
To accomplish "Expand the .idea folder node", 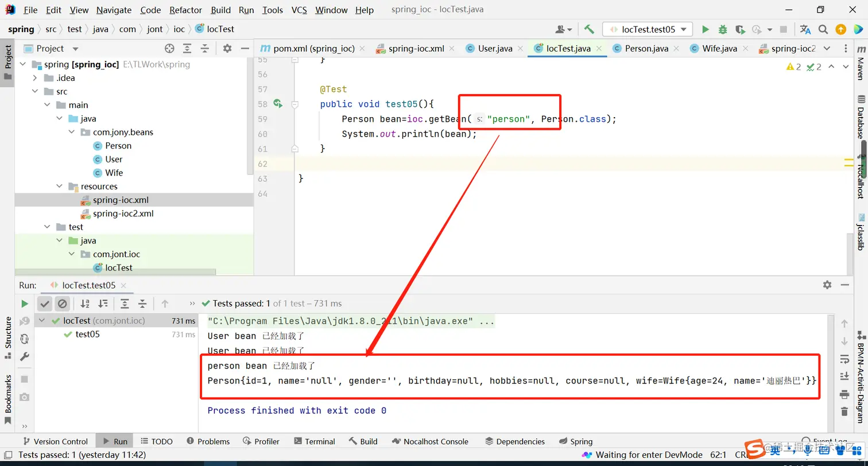I will click(x=35, y=78).
